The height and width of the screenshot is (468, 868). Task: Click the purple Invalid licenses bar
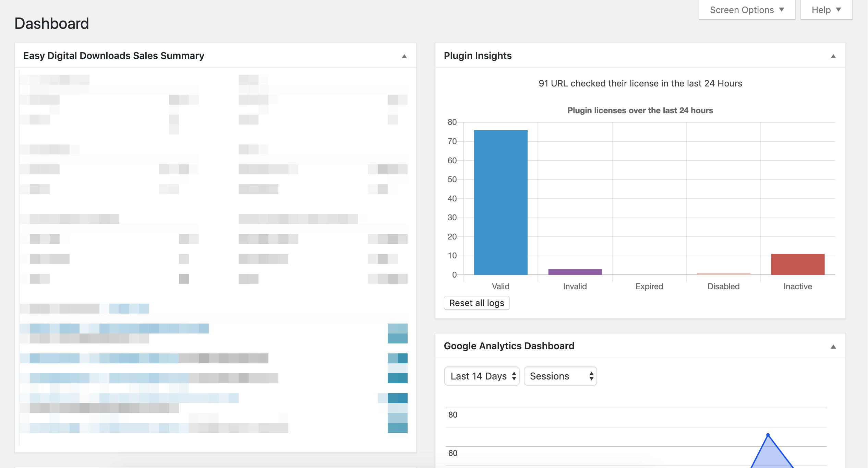[x=575, y=272]
